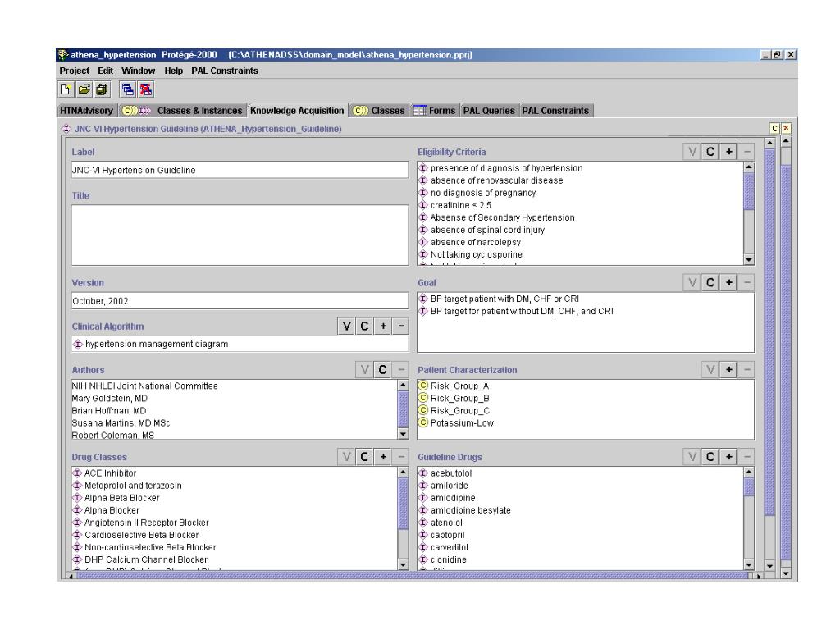The height and width of the screenshot is (630, 840).
Task: Click the yellow C icon in form header
Action: (774, 128)
